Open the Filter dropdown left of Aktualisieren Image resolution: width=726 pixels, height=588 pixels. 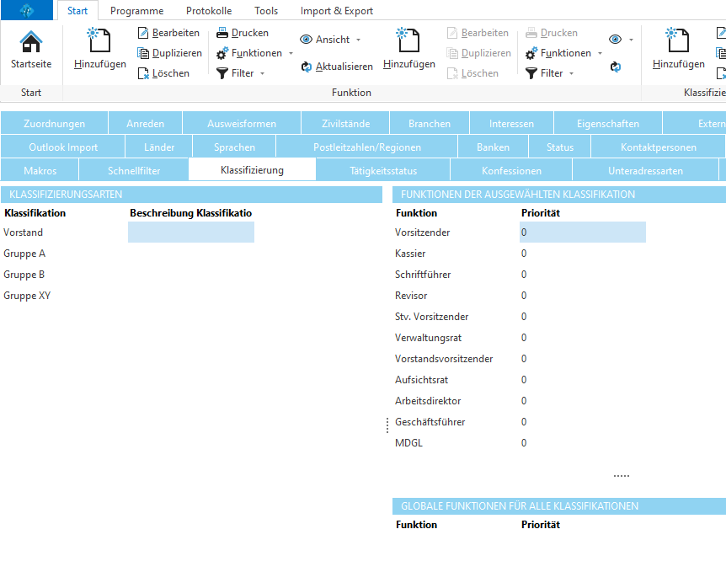pos(241,73)
